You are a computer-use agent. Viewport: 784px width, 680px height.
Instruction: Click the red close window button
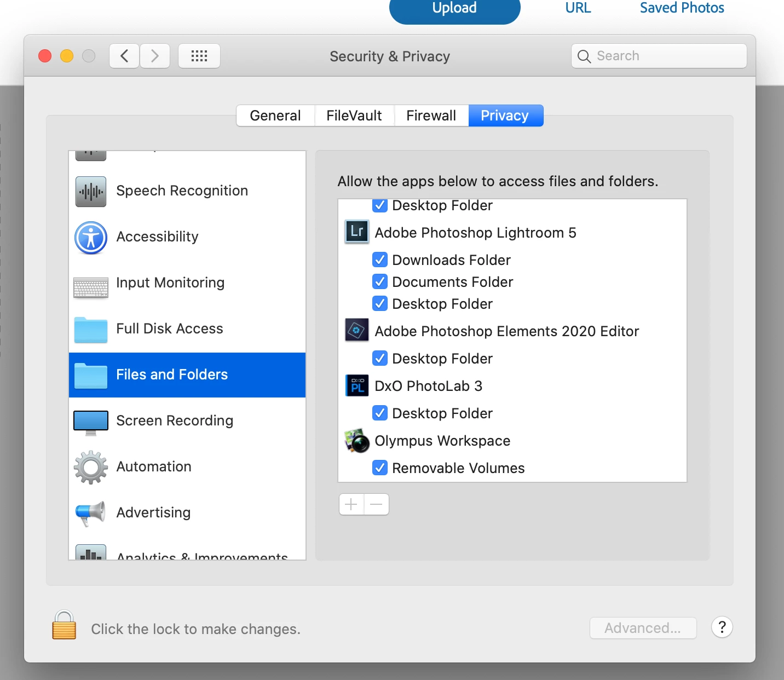pos(45,56)
